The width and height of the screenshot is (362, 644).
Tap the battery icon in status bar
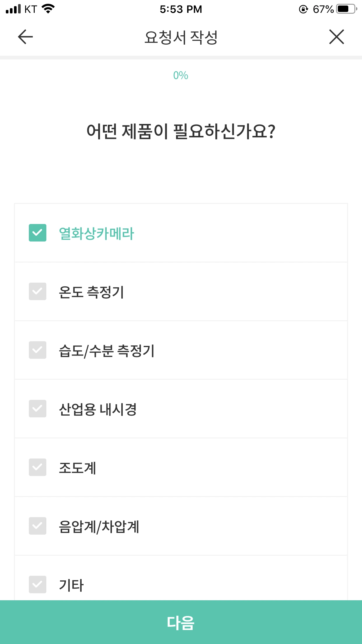click(x=347, y=9)
